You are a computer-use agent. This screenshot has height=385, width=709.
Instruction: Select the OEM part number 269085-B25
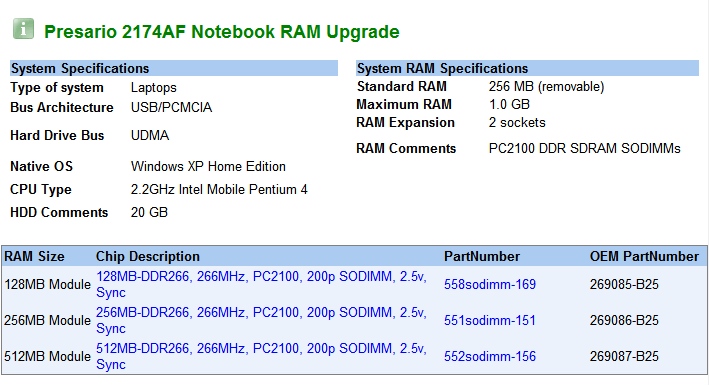(x=624, y=285)
